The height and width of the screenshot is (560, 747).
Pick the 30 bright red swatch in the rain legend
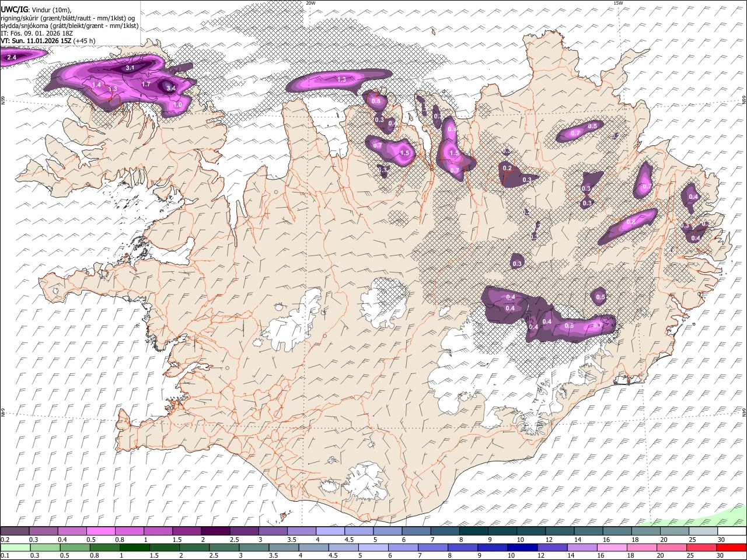pos(731,547)
